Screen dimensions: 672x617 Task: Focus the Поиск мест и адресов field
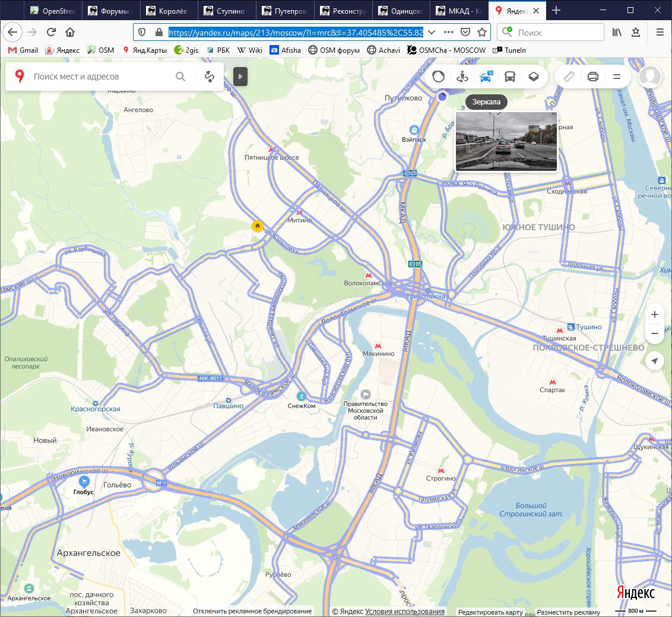pos(99,77)
